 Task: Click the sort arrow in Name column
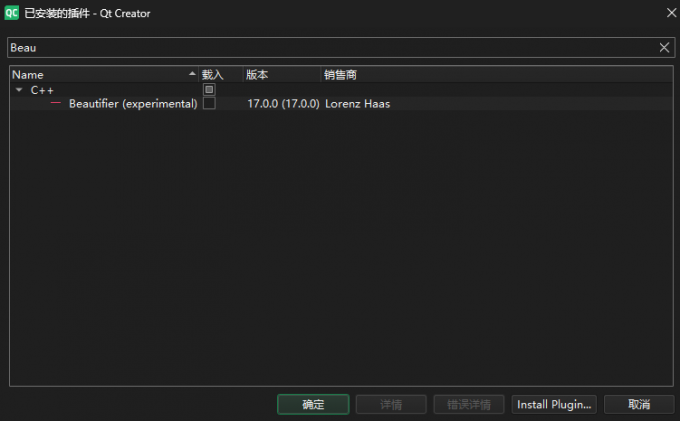pyautogui.click(x=192, y=74)
